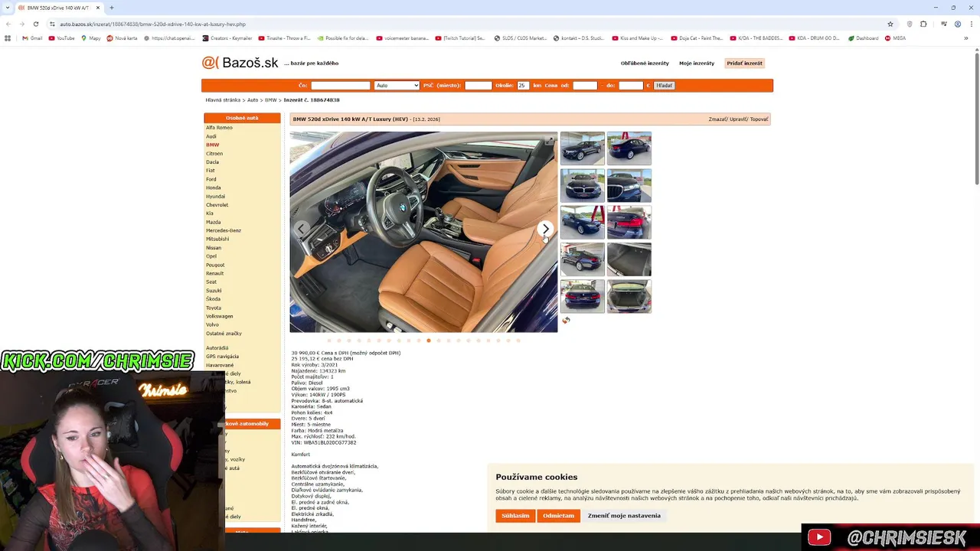Open the Alfa Romeo sidebar category

coord(219,128)
